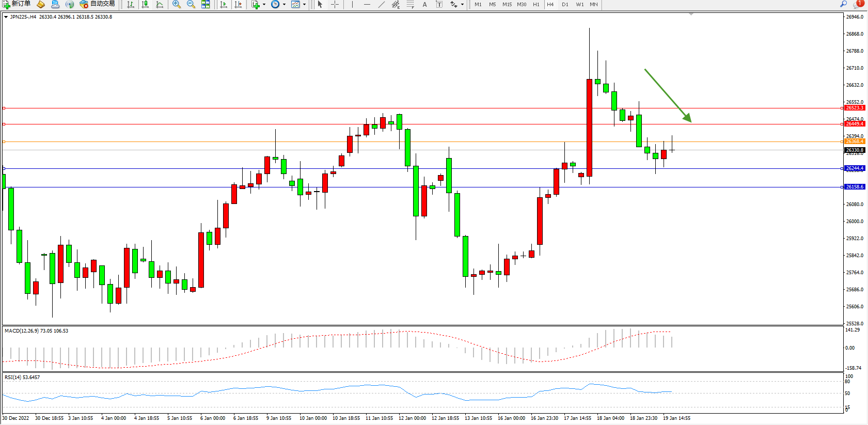This screenshot has width=868, height=425.
Task: Switch chart to bar chart style
Action: 131,4
